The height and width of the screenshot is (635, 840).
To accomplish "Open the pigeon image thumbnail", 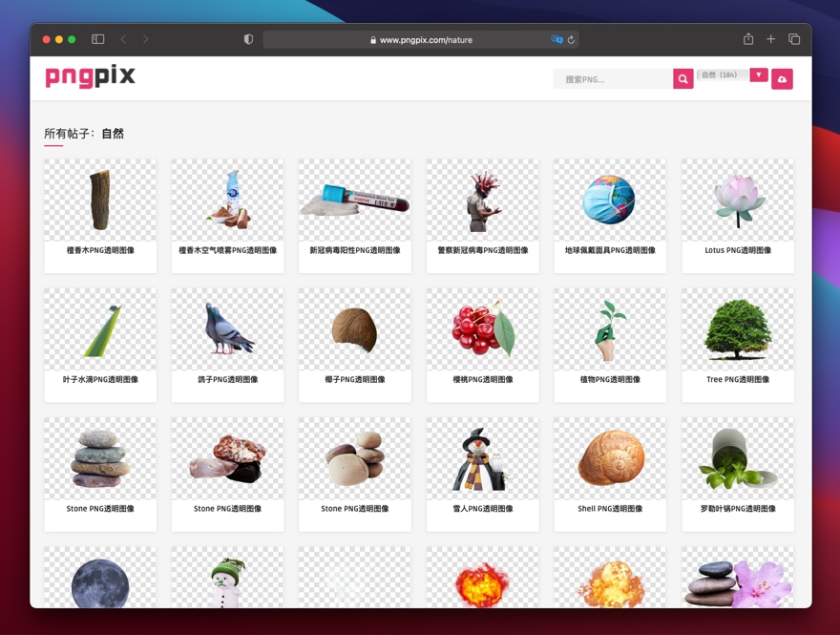I will pos(228,329).
